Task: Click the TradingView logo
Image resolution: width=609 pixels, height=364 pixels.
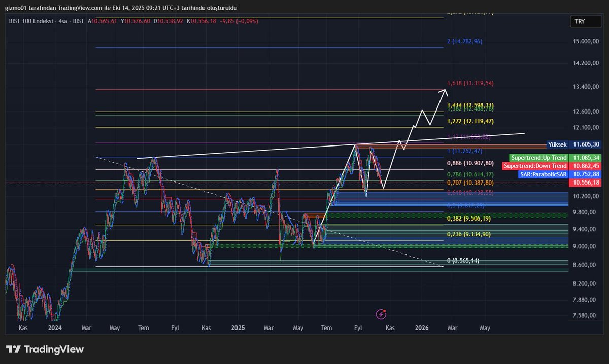Action: click(x=45, y=349)
